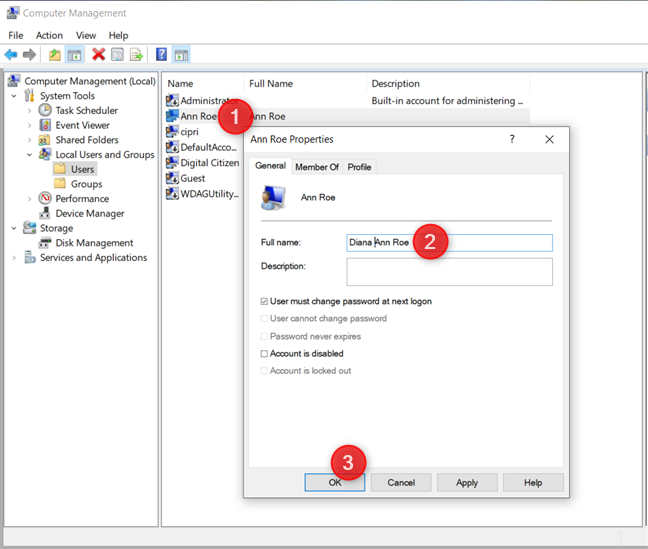Image resolution: width=648 pixels, height=549 pixels.
Task: Click the Services and Applications icon
Action: pyautogui.click(x=29, y=257)
